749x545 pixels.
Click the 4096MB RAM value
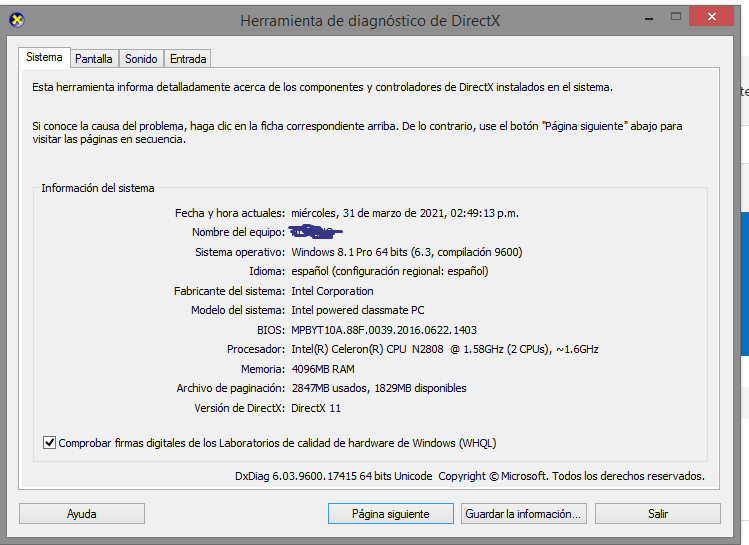coord(323,369)
